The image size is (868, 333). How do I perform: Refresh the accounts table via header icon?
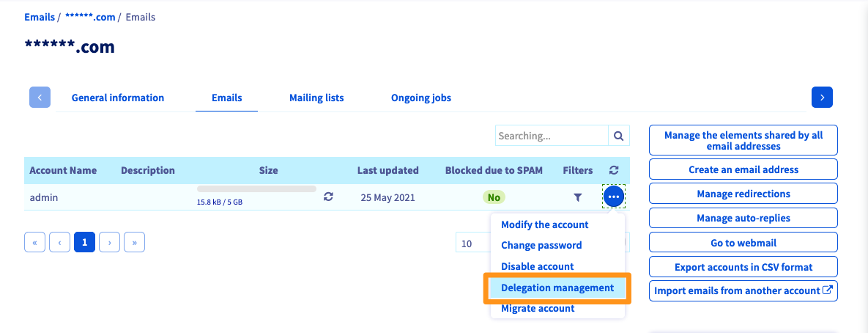(x=614, y=170)
